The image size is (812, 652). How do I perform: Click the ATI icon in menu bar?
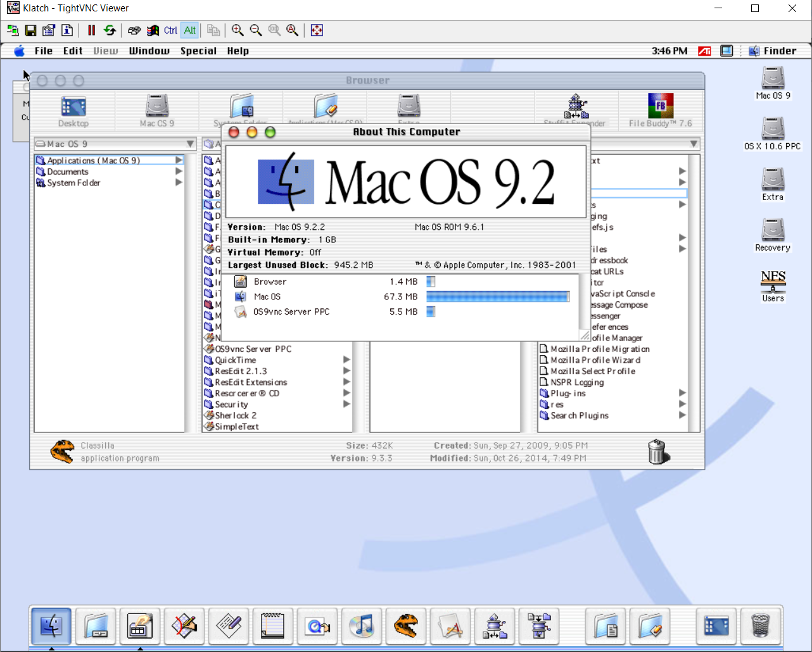pos(704,51)
